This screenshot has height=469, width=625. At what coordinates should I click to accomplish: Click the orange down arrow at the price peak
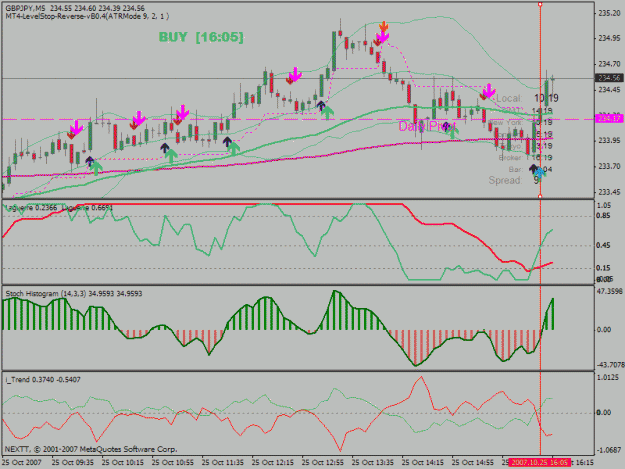coord(383,26)
